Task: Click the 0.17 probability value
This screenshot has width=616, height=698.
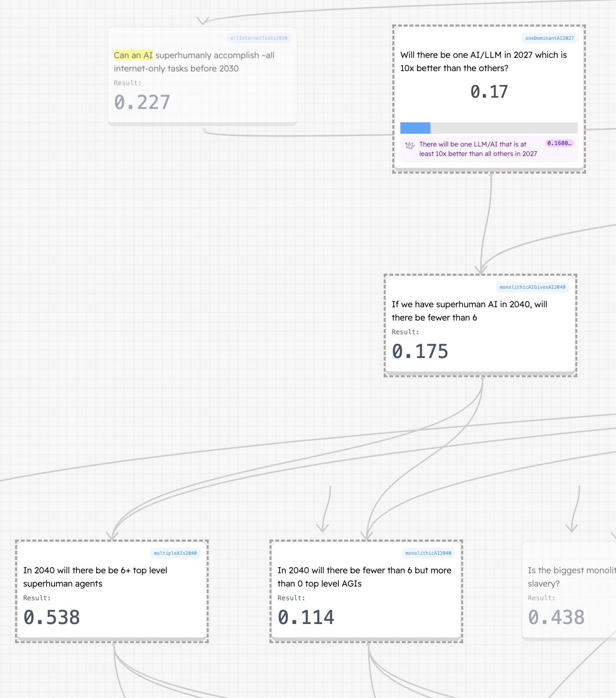Action: coord(489,92)
